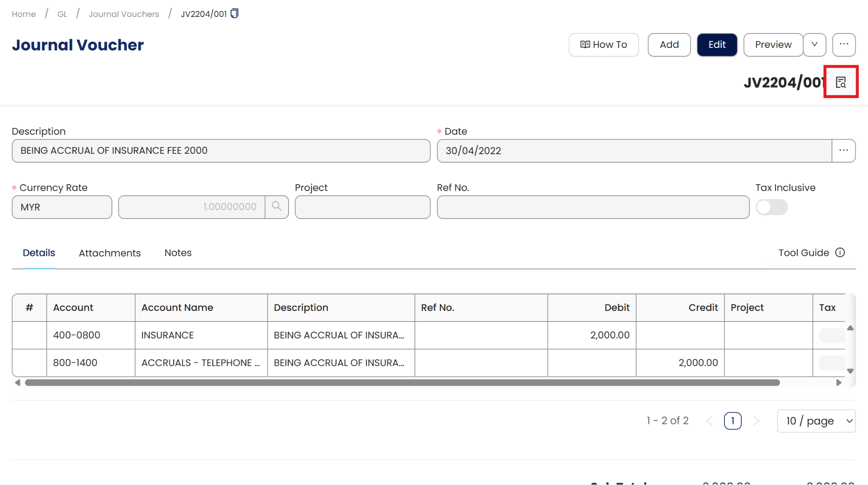Toggle the Tax switch in INSURANCE row
This screenshot has height=485, width=868.
(832, 335)
